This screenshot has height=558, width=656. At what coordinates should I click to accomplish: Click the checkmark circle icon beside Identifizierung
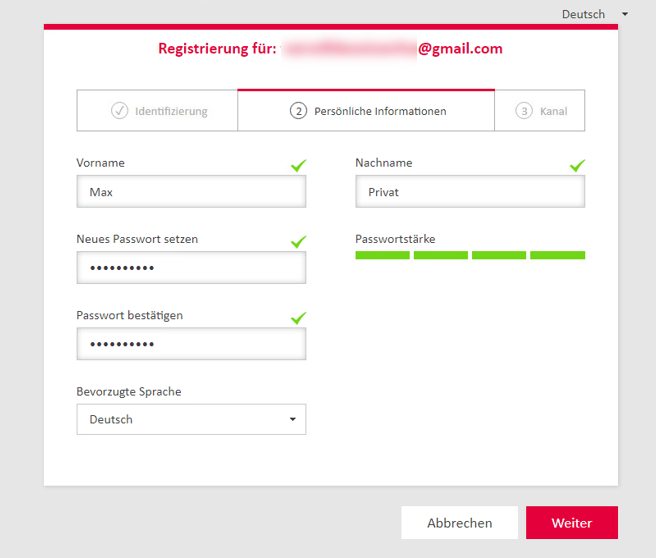tap(120, 111)
